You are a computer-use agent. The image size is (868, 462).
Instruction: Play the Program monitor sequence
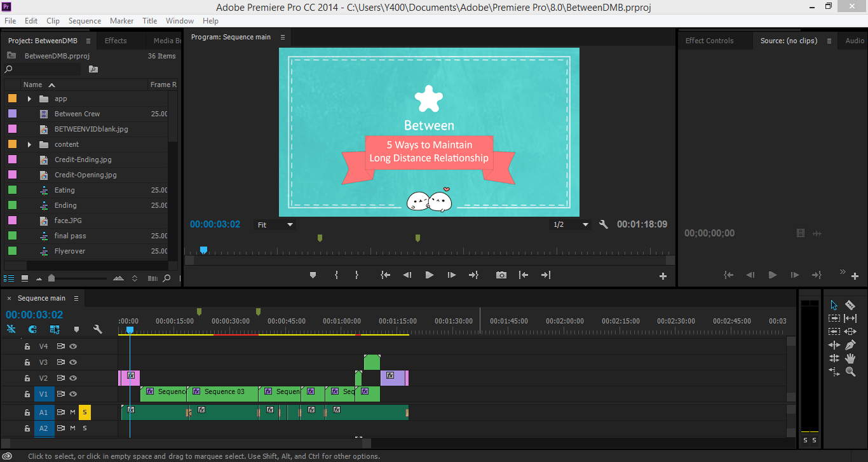(x=429, y=275)
